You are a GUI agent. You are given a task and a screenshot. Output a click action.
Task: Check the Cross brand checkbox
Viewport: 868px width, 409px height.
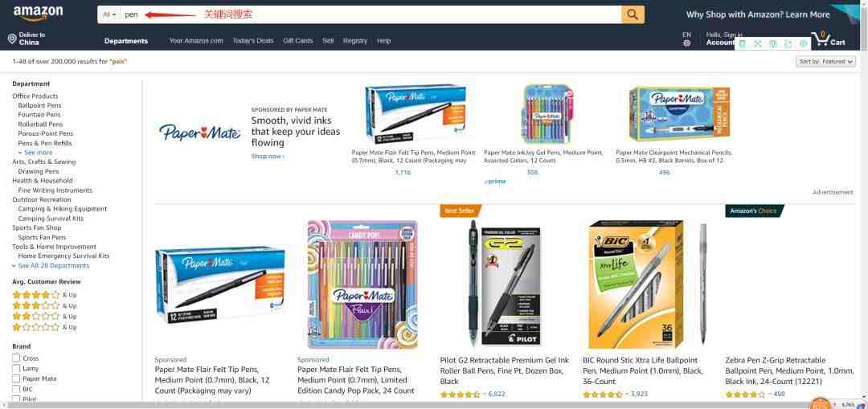point(16,358)
